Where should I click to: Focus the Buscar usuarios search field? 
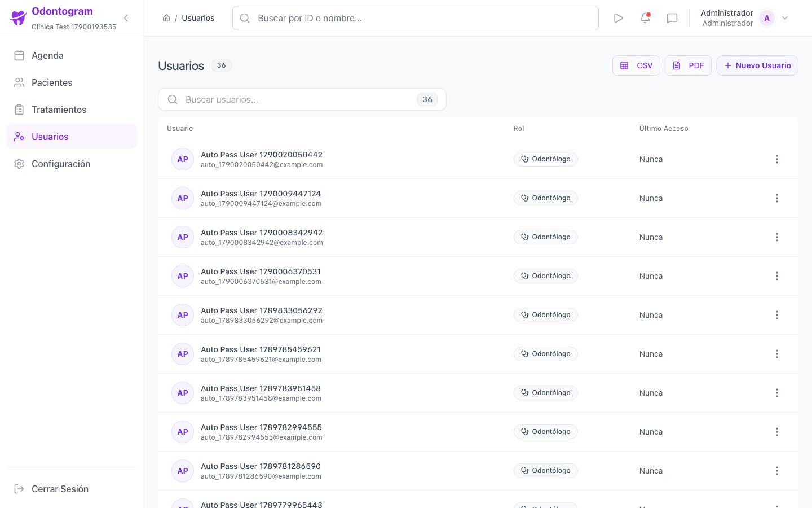[302, 99]
